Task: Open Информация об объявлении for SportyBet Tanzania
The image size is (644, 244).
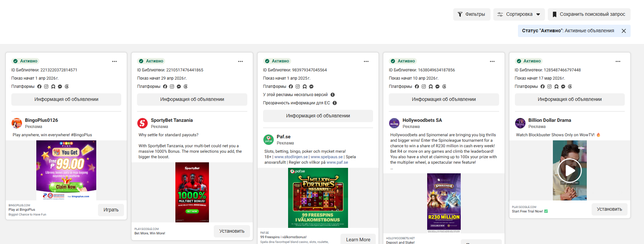Action: pos(192,100)
